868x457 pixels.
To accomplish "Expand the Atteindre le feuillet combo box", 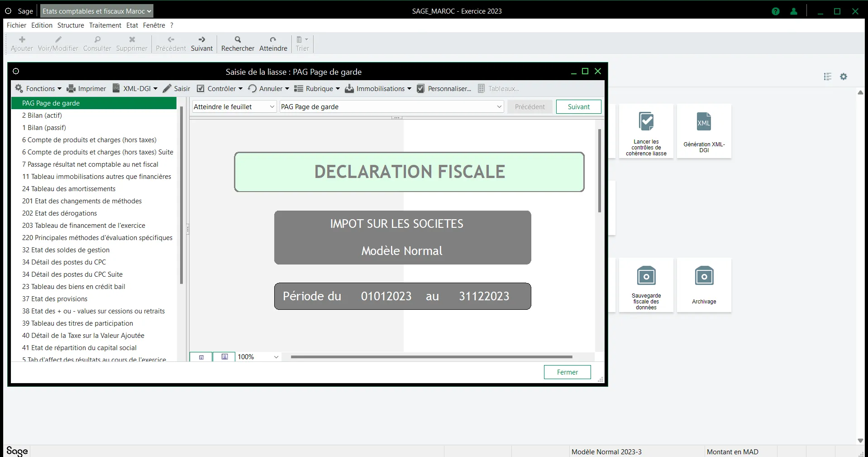I will [234, 107].
